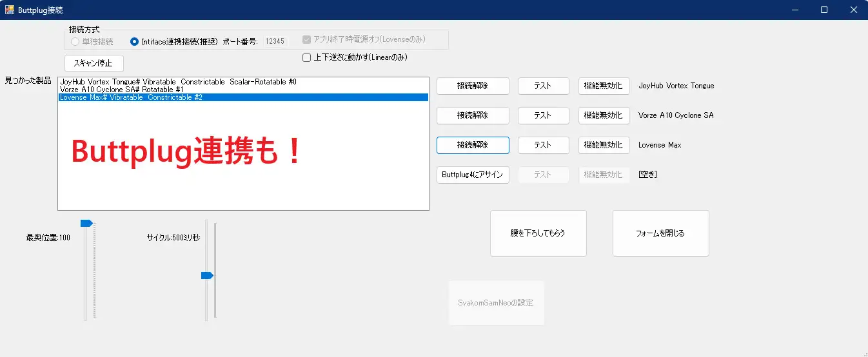The width and height of the screenshot is (868, 357).
Task: Select the 単独接続 radio button
Action: 75,41
